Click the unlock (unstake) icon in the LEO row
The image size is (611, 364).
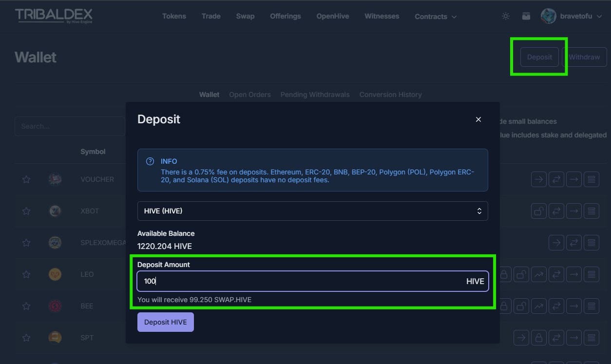pos(521,274)
